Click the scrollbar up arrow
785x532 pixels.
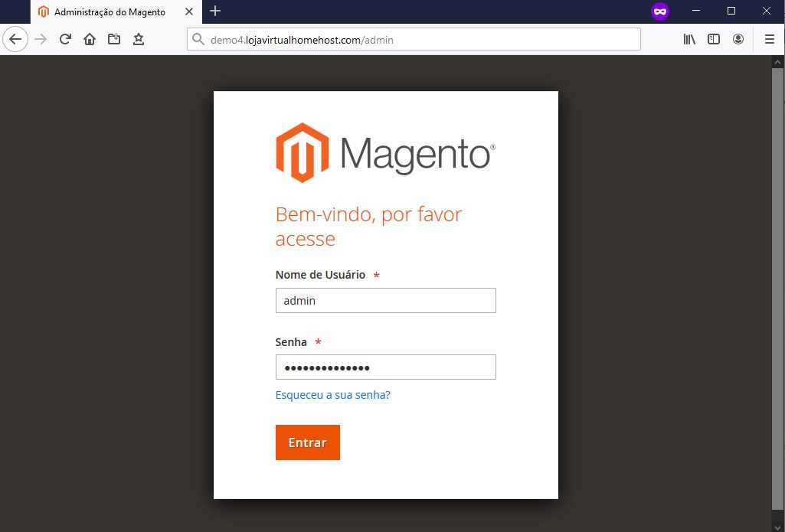(778, 62)
